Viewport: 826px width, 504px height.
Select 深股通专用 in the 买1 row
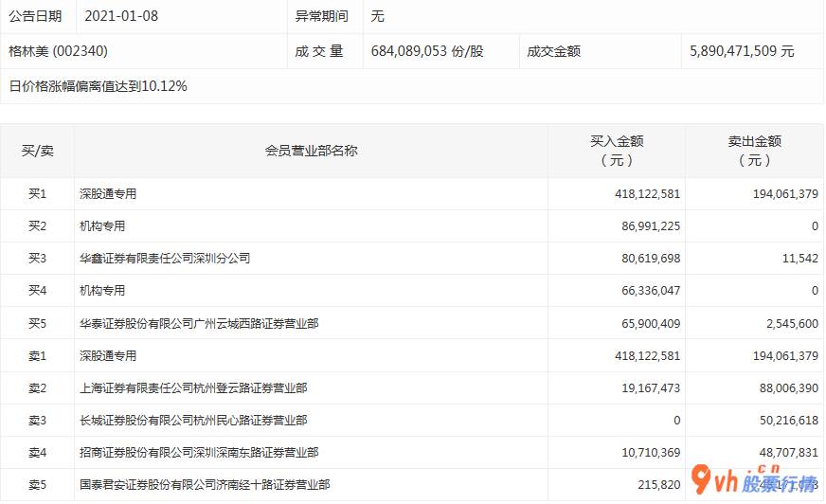pyautogui.click(x=108, y=194)
